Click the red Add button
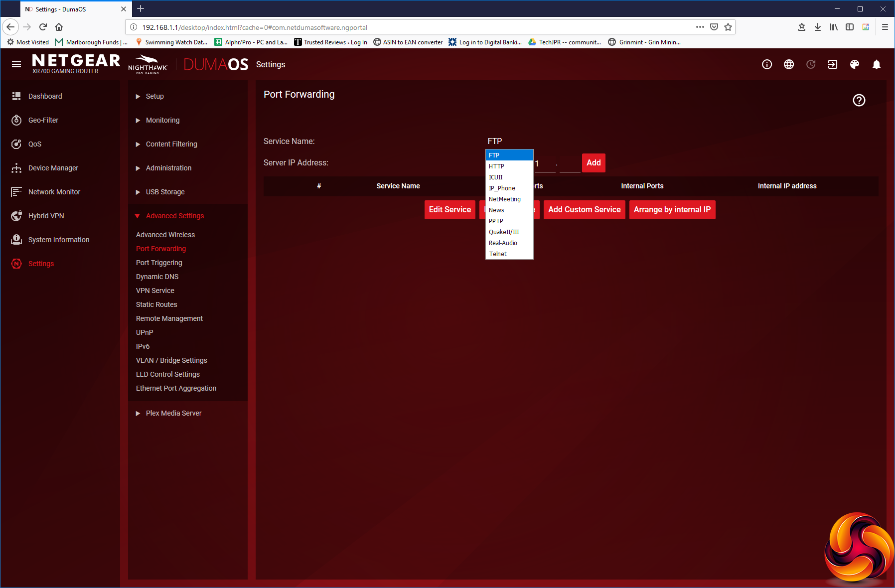This screenshot has height=588, width=895. click(594, 163)
